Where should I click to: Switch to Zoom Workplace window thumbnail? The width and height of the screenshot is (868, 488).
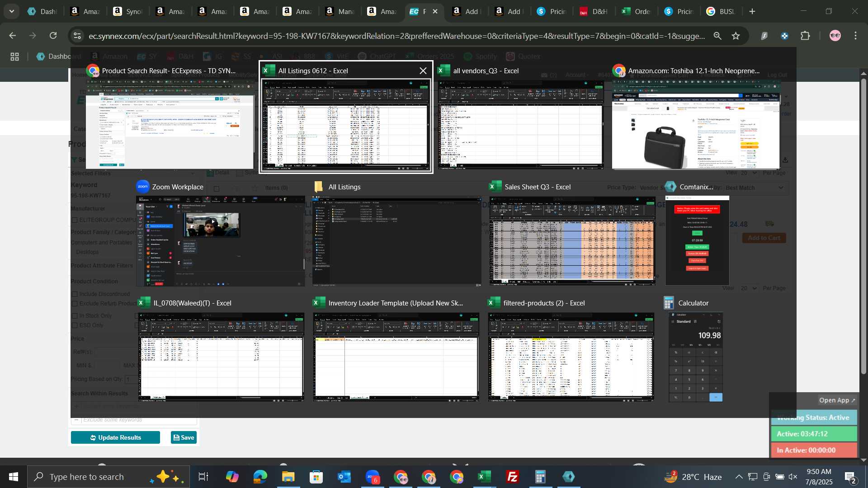(x=221, y=241)
